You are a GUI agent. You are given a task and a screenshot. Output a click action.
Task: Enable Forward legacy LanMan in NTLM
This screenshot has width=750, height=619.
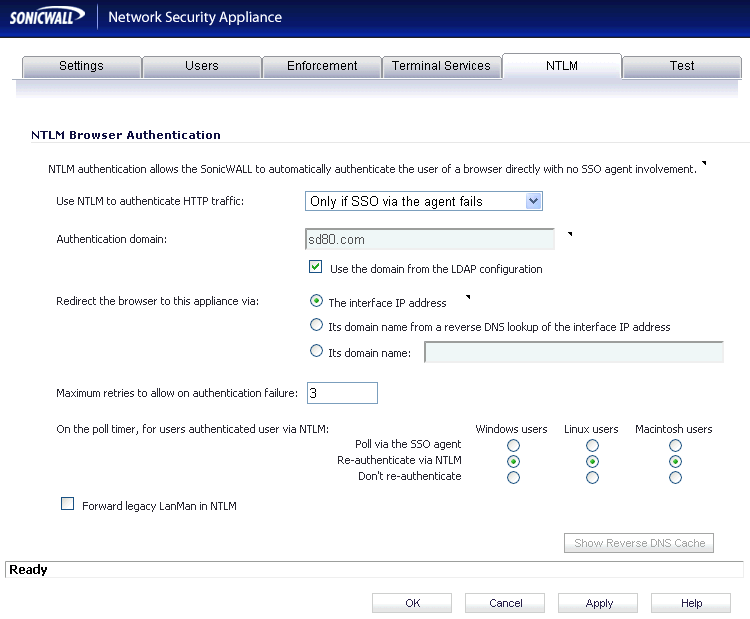[x=68, y=505]
